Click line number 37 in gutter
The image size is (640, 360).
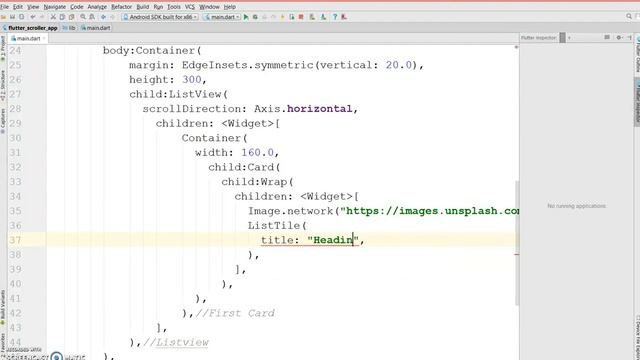pyautogui.click(x=15, y=240)
